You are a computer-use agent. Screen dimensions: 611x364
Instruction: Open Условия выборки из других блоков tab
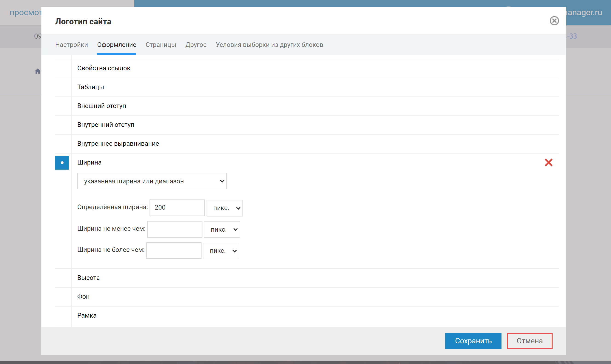tap(269, 45)
